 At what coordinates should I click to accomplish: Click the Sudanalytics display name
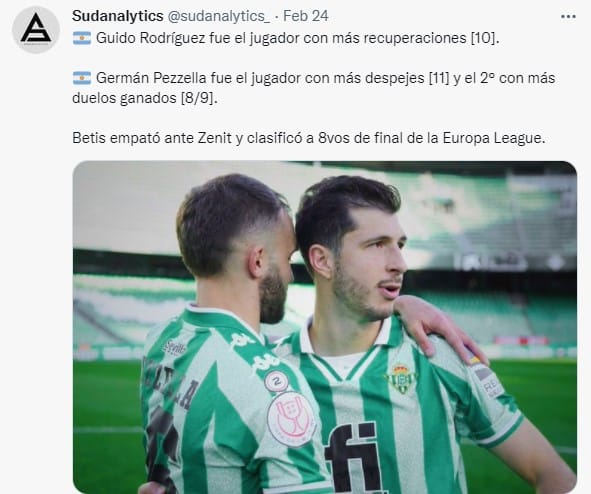pyautogui.click(x=118, y=16)
